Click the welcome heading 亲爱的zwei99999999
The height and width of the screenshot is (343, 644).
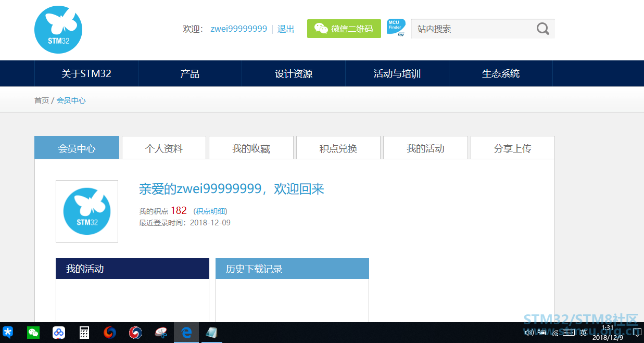[x=232, y=189]
